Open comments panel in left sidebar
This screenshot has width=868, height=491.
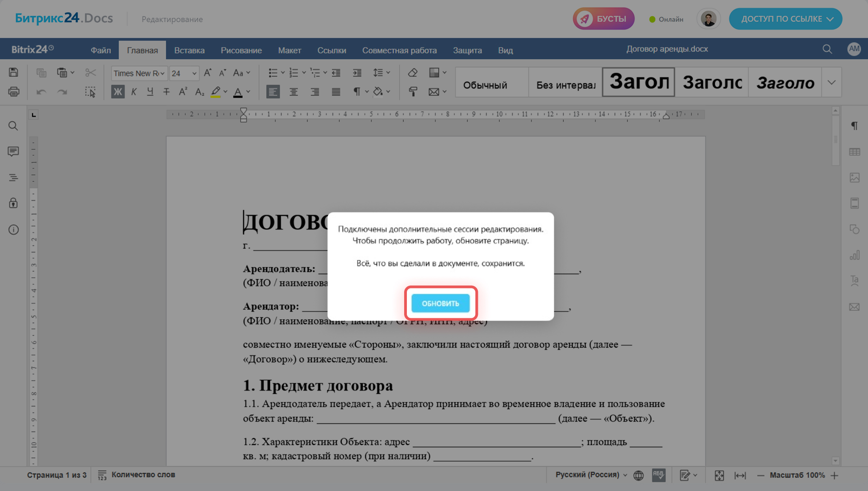pos(13,151)
